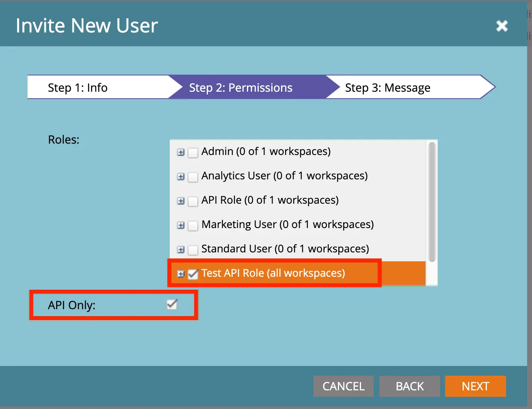Expand the Standard User plus icon
Viewport: 532px width, 409px height.
click(x=181, y=250)
